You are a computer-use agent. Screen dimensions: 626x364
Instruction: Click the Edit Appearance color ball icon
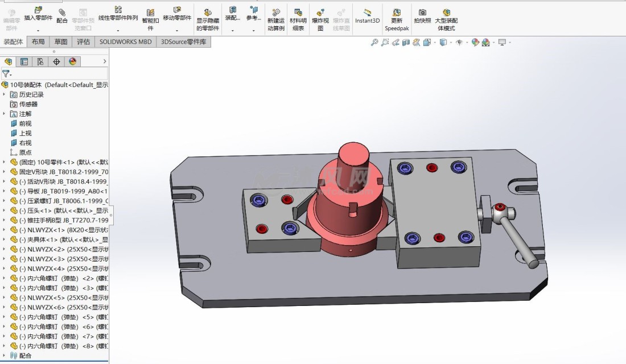click(x=475, y=42)
